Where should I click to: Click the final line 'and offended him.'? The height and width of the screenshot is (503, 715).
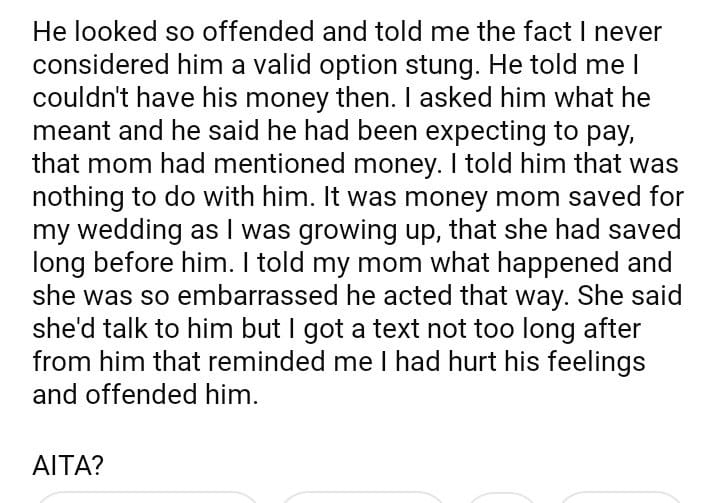point(145,394)
